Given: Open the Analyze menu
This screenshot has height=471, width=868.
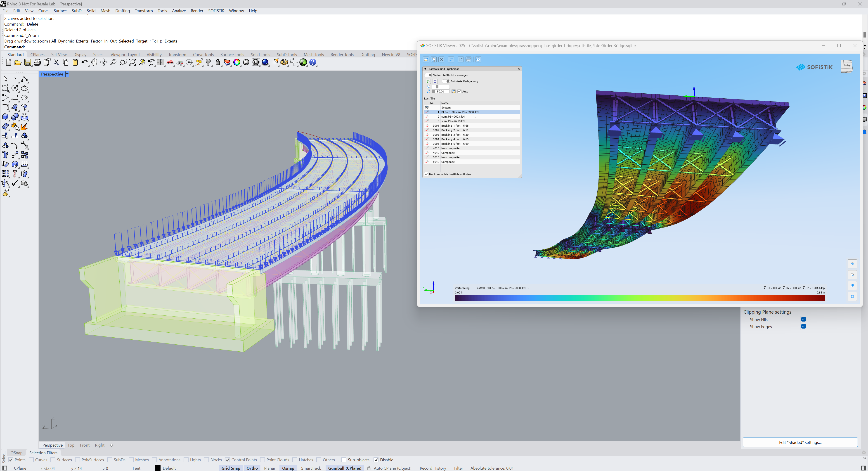Looking at the screenshot, I should pyautogui.click(x=179, y=11).
